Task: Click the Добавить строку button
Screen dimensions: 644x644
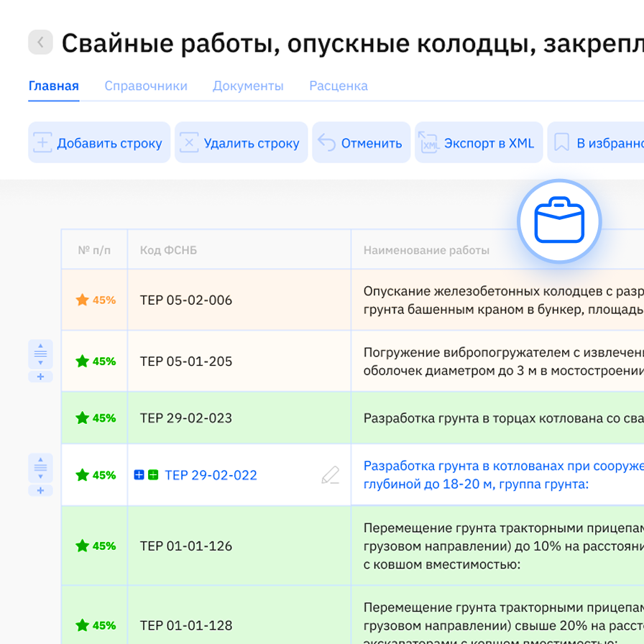Action: [x=99, y=142]
